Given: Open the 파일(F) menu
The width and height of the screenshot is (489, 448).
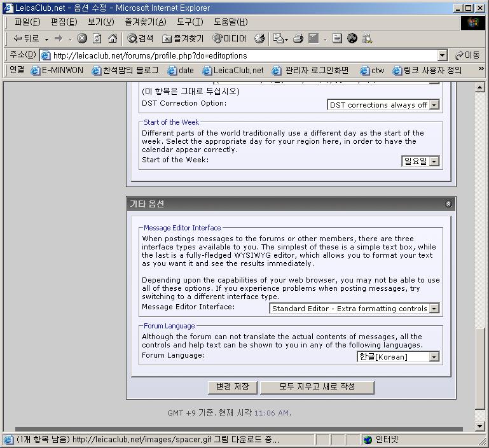Looking at the screenshot, I should point(27,22).
